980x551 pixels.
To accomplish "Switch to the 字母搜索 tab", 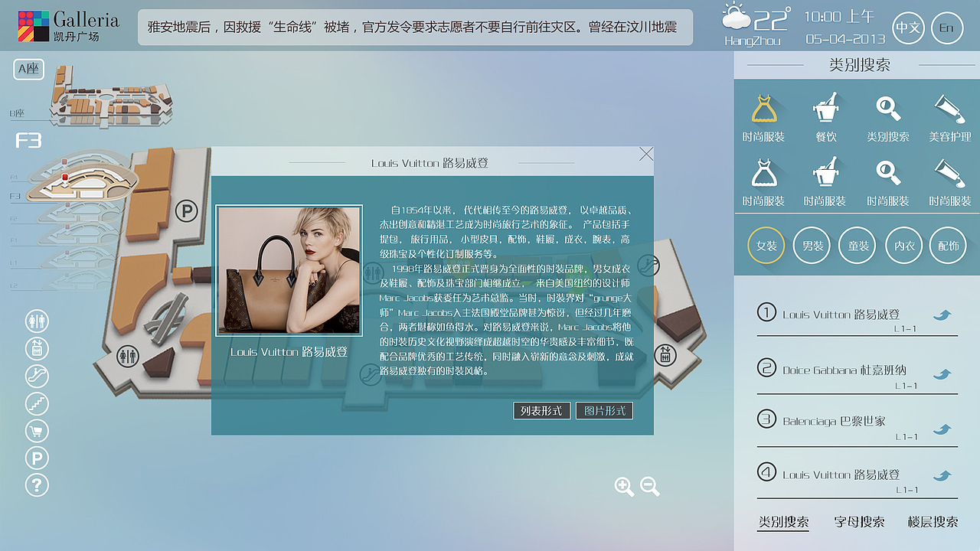I will 859,522.
